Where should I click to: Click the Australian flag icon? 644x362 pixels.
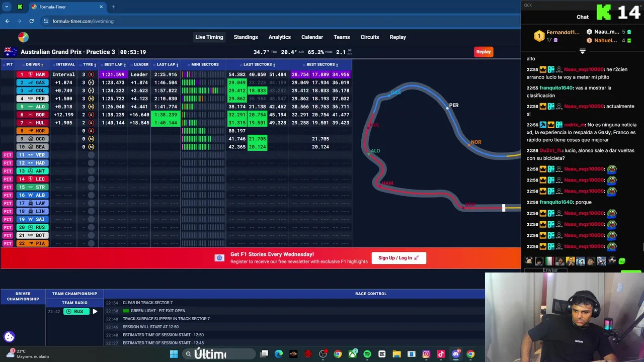point(10,52)
